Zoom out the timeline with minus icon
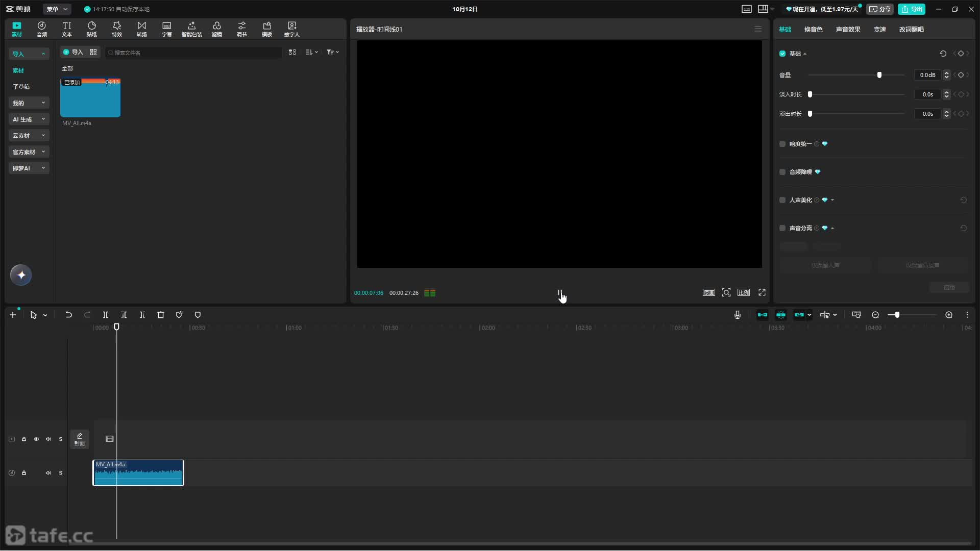 point(875,315)
